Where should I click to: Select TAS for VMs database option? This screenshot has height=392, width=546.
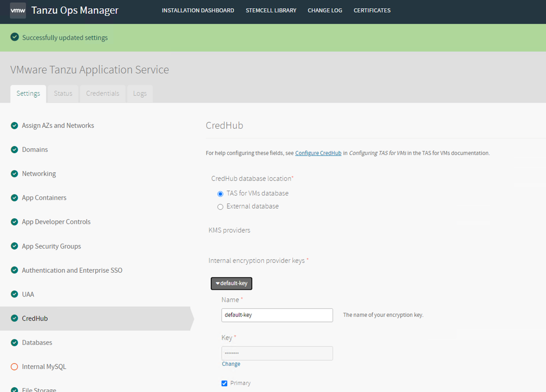(220, 194)
